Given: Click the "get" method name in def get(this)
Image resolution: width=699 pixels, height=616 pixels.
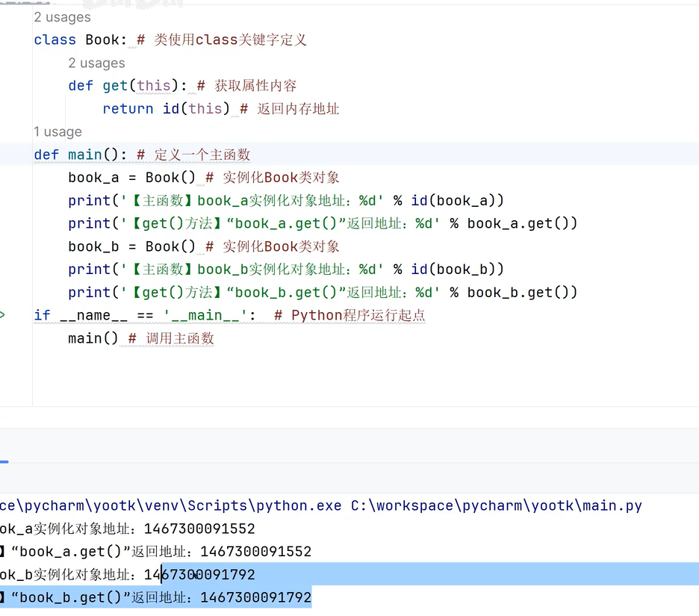Looking at the screenshot, I should tap(115, 86).
